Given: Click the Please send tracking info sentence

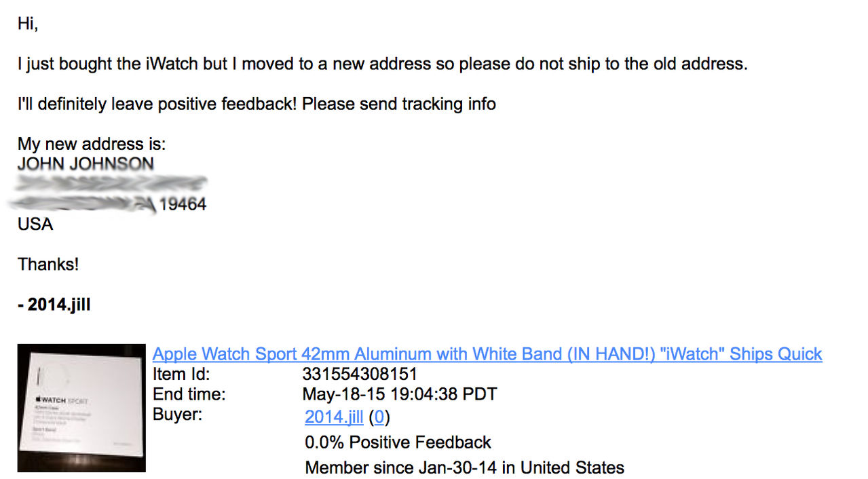Looking at the screenshot, I should [399, 104].
